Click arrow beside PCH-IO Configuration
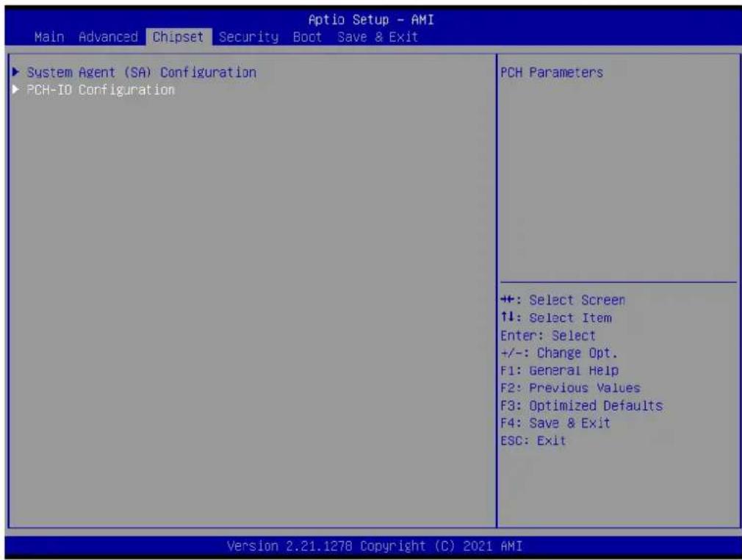742x560 pixels. [16, 90]
